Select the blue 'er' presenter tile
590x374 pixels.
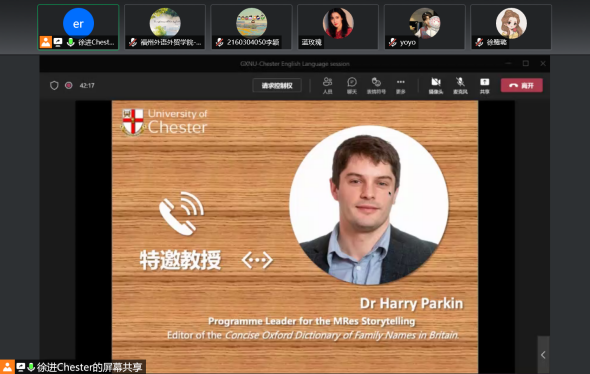tap(78, 27)
